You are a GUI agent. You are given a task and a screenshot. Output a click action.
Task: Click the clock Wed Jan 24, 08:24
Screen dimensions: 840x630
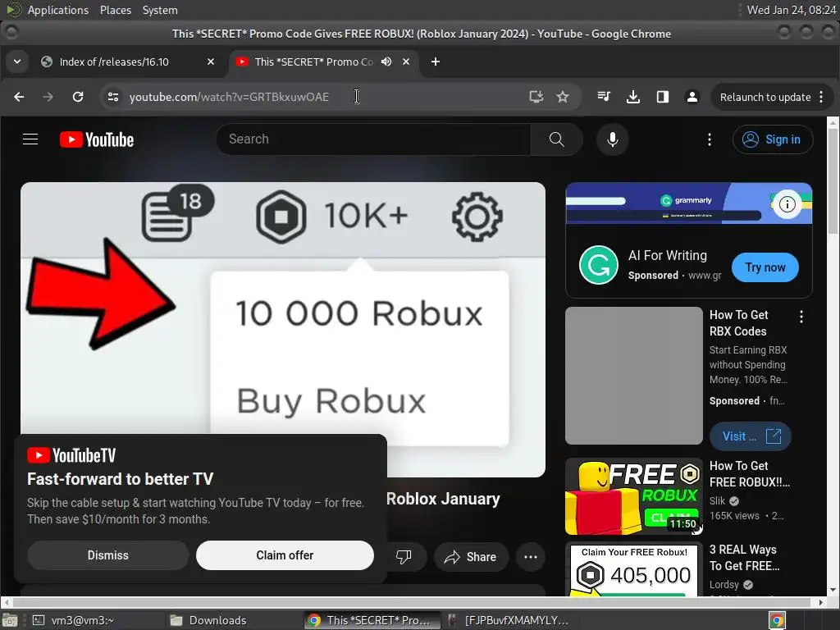coord(792,10)
